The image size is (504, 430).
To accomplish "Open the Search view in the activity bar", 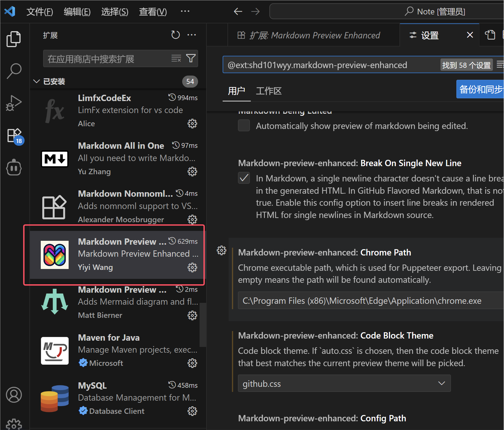I will [13, 71].
